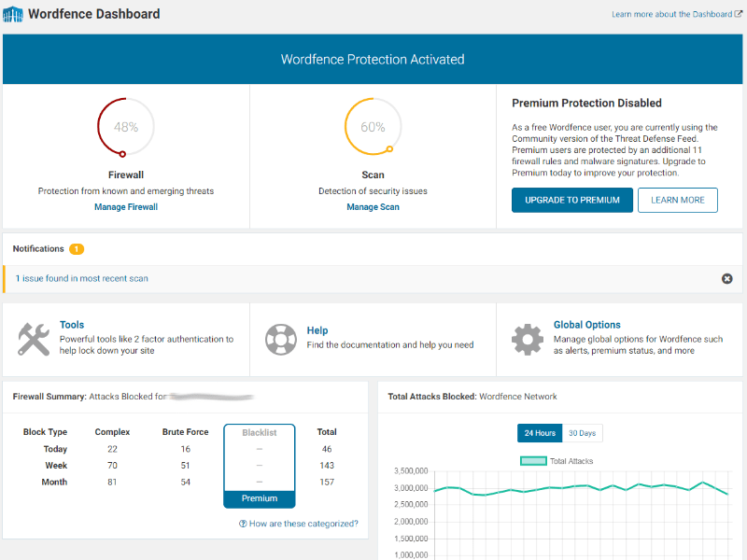
Task: Open Help via the life ring icon
Action: click(x=281, y=339)
